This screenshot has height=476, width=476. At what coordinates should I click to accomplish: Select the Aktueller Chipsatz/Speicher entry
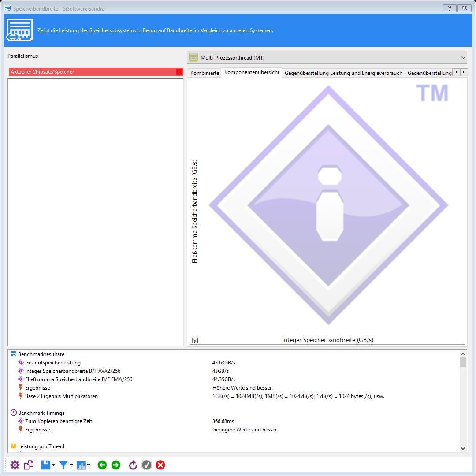coord(96,72)
